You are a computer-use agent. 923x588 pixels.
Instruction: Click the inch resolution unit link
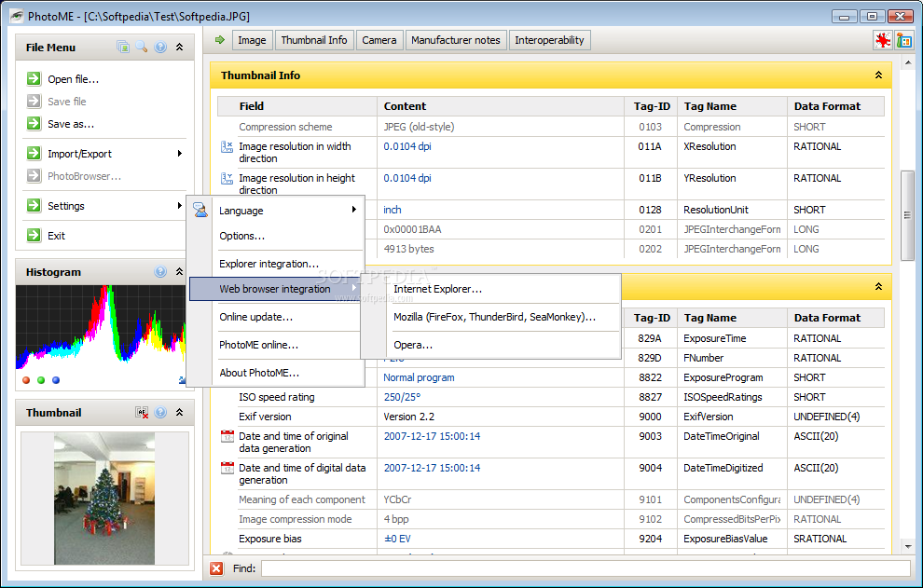(x=392, y=210)
